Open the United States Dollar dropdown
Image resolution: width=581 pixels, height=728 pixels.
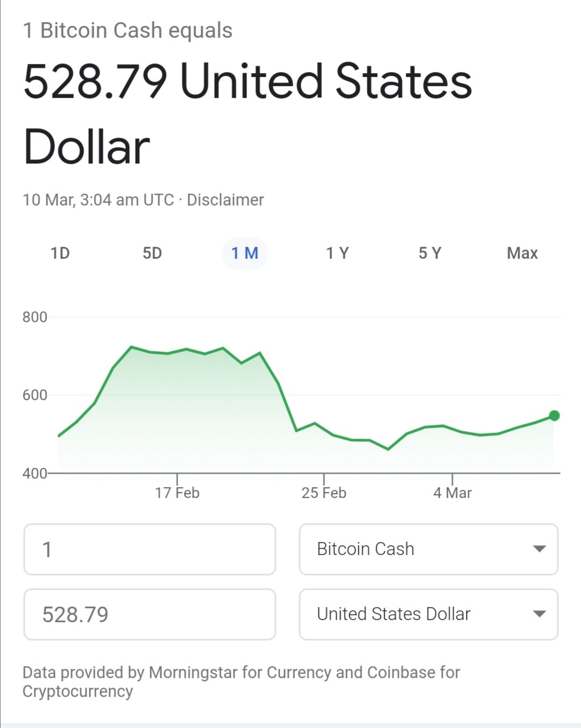[x=429, y=614]
